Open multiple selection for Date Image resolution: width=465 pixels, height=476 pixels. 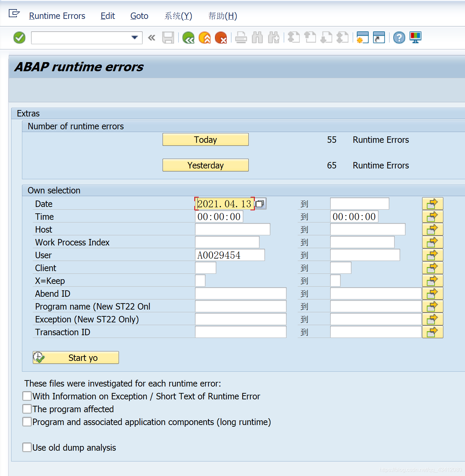point(433,204)
